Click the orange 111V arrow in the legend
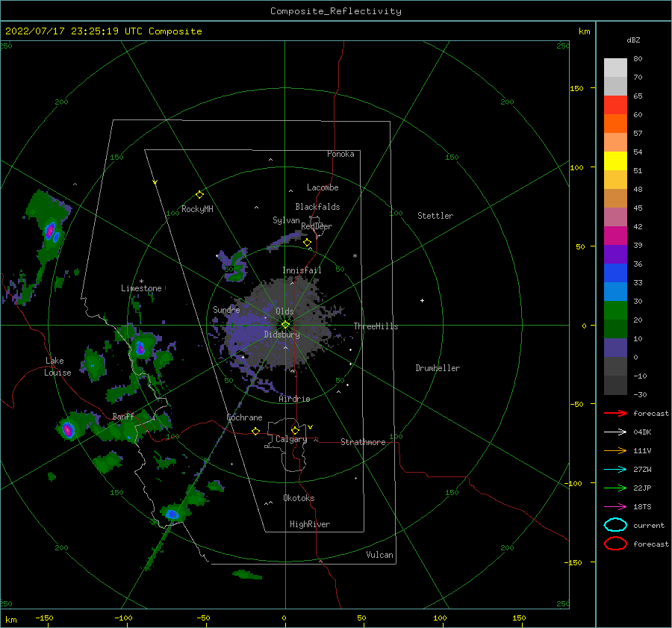The height and width of the screenshot is (628, 672). click(615, 450)
